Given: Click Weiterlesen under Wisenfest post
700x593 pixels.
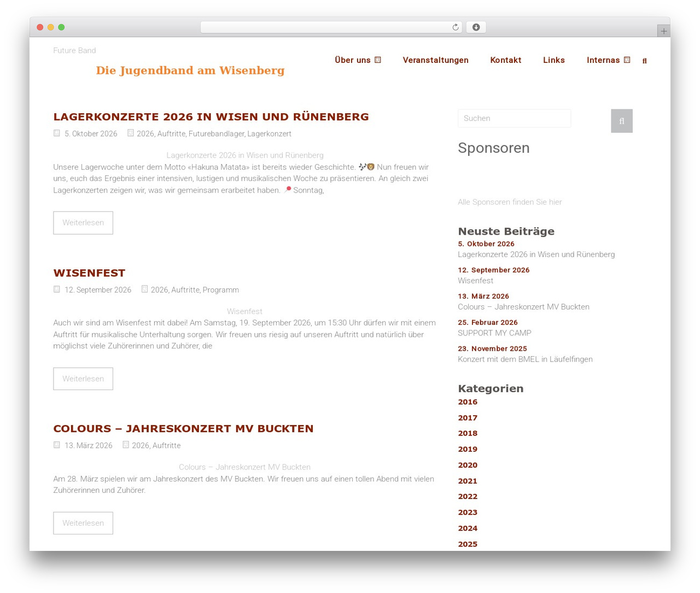Looking at the screenshot, I should pos(83,379).
